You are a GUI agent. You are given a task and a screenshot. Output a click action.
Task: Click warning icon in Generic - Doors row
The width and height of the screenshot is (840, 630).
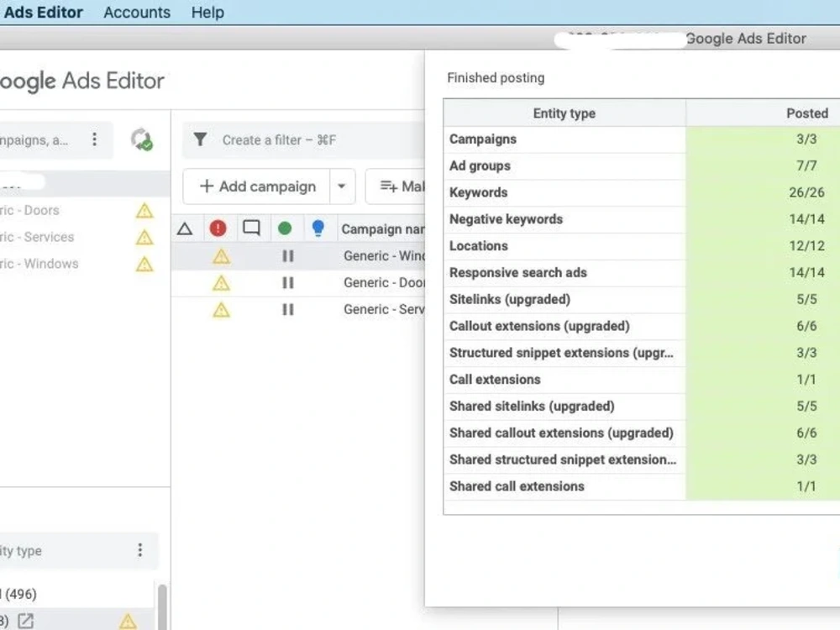tap(221, 283)
